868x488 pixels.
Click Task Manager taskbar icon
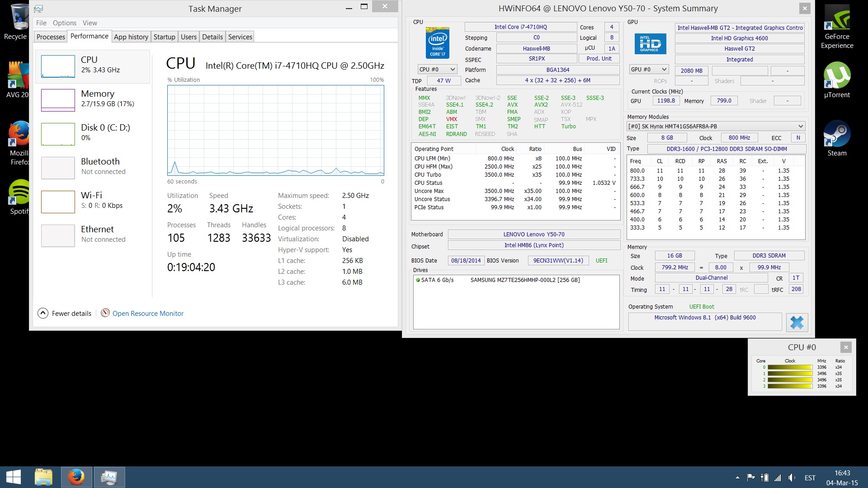click(x=109, y=477)
